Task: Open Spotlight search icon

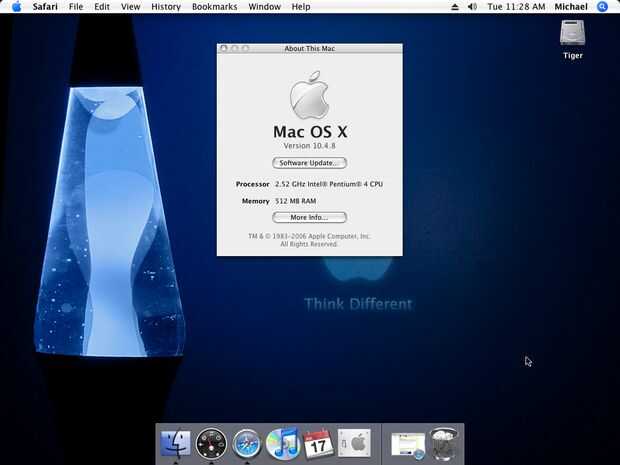Action: tap(602, 7)
